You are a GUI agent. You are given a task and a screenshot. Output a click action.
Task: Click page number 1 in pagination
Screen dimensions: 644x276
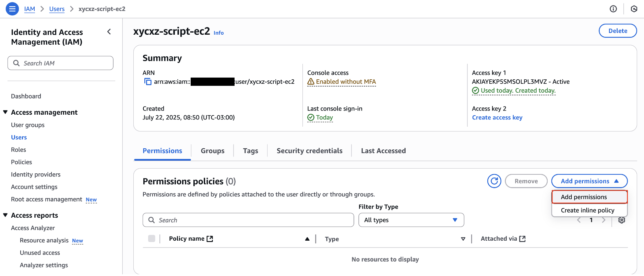pos(591,220)
